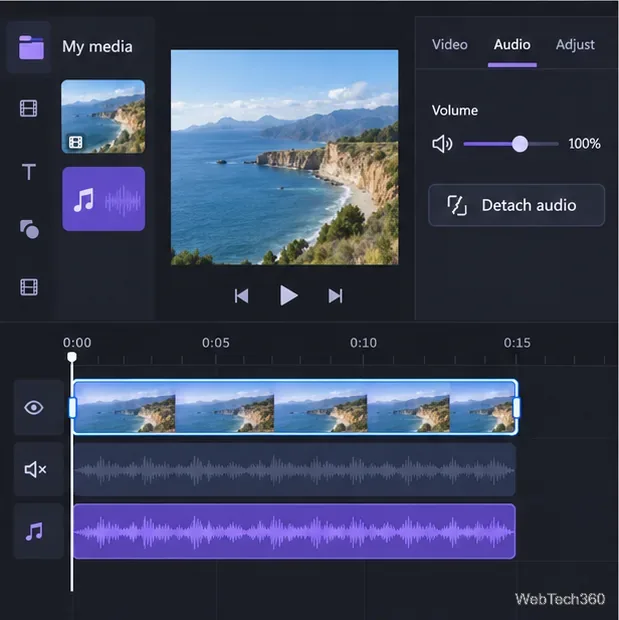Switch to the Video tab
The image size is (619, 620).
450,45
